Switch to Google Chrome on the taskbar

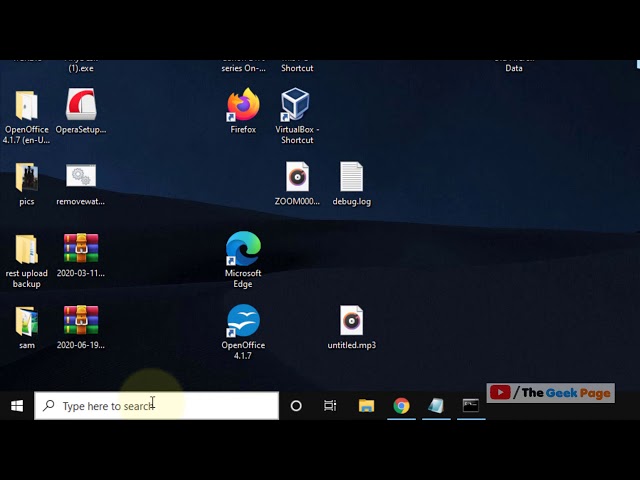click(401, 406)
